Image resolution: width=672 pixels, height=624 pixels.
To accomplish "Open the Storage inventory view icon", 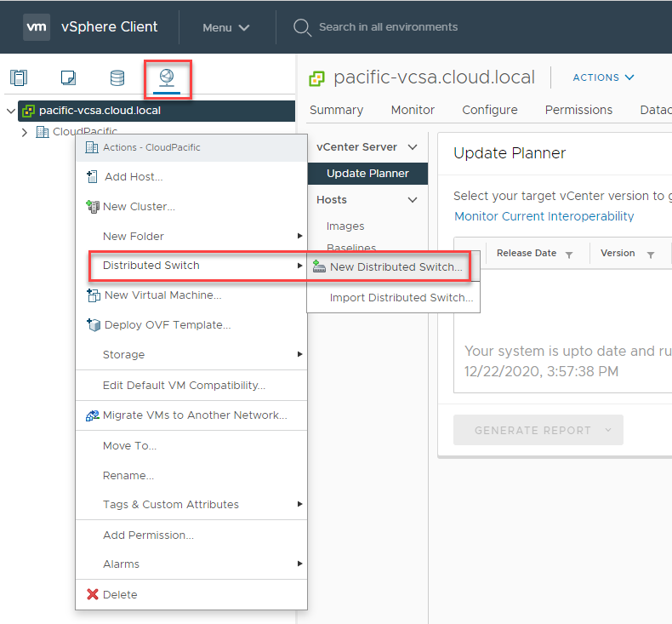I will [117, 77].
